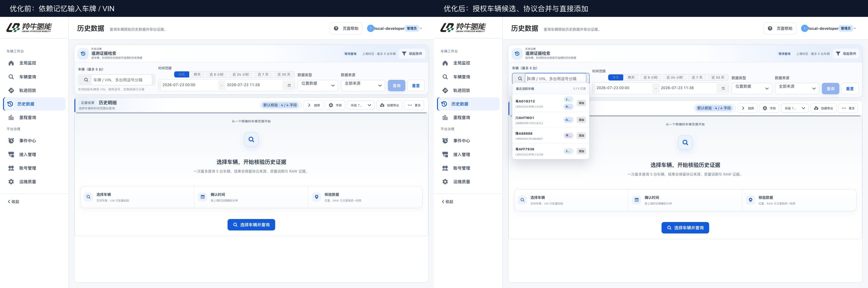
Task: Click the 收起条件 filter icon in the 优化后 panel
Action: (838, 54)
